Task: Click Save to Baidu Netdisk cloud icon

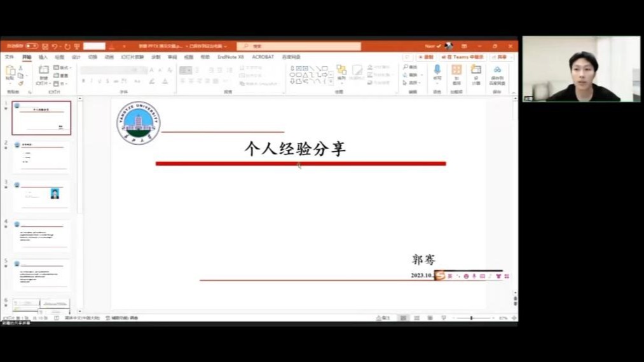Action: pos(497,72)
